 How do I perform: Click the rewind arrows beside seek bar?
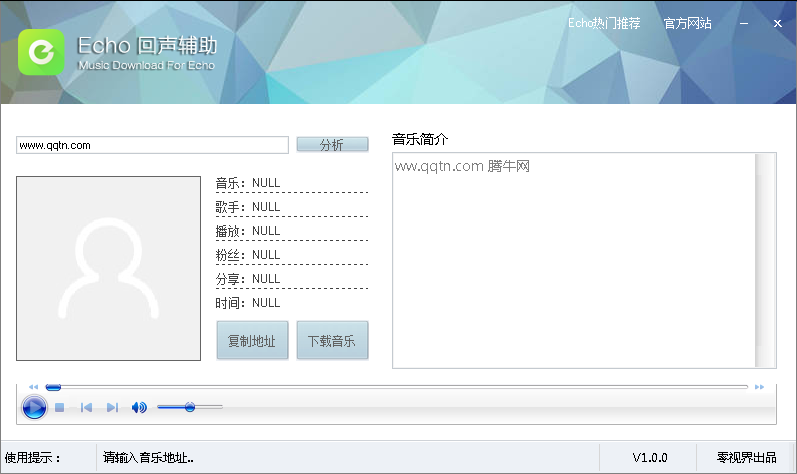point(33,387)
